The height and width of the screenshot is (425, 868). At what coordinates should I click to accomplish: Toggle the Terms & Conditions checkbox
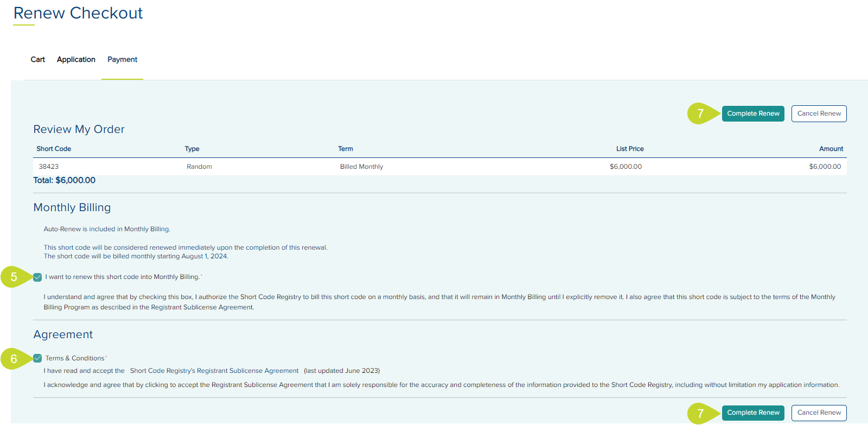[37, 358]
